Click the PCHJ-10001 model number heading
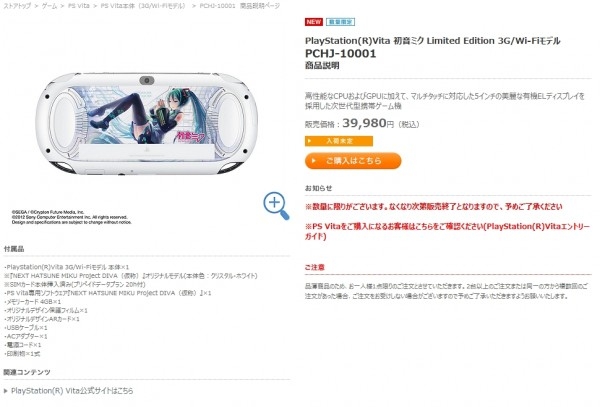The image size is (600, 407). click(x=341, y=54)
